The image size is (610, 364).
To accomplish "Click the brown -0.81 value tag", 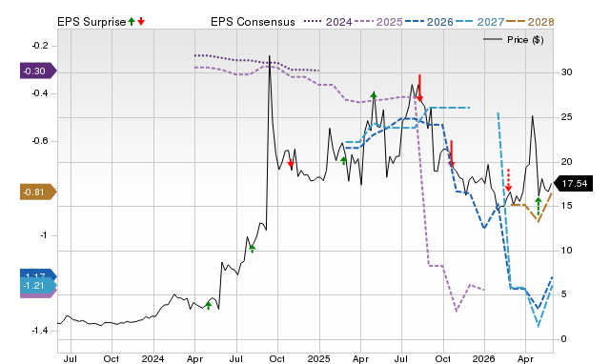I will pos(38,192).
